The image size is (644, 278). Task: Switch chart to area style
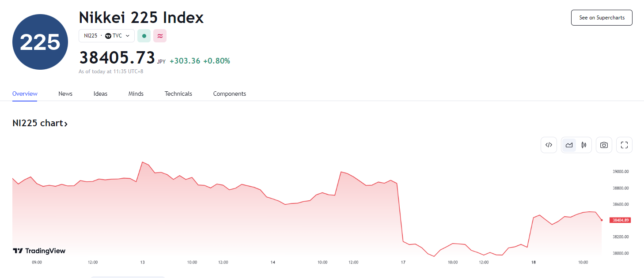[x=569, y=145]
